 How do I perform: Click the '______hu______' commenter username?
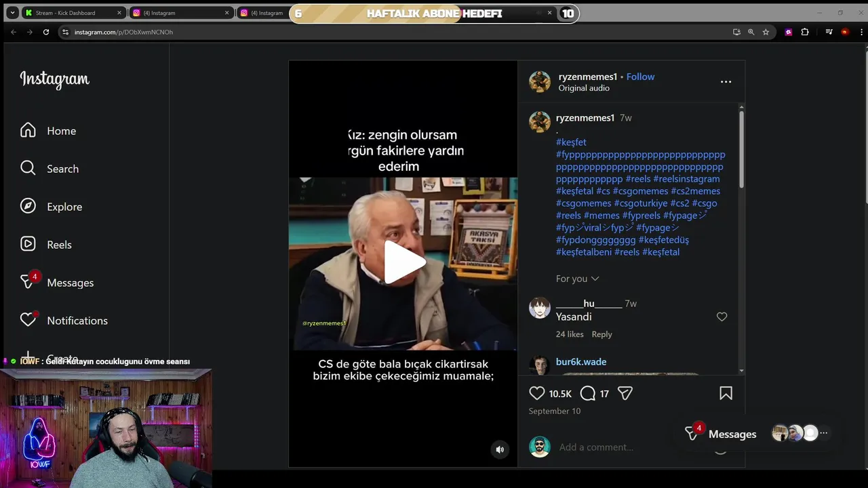pyautogui.click(x=589, y=304)
